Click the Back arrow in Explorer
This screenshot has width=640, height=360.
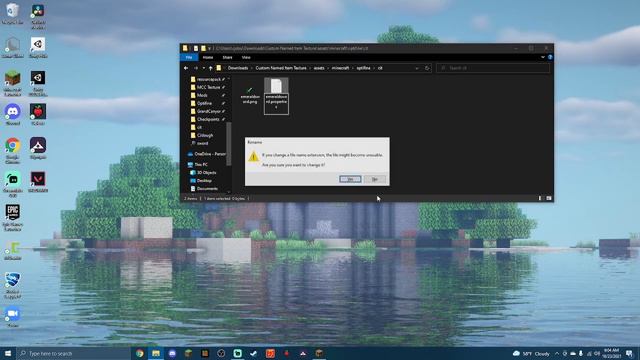click(x=186, y=68)
